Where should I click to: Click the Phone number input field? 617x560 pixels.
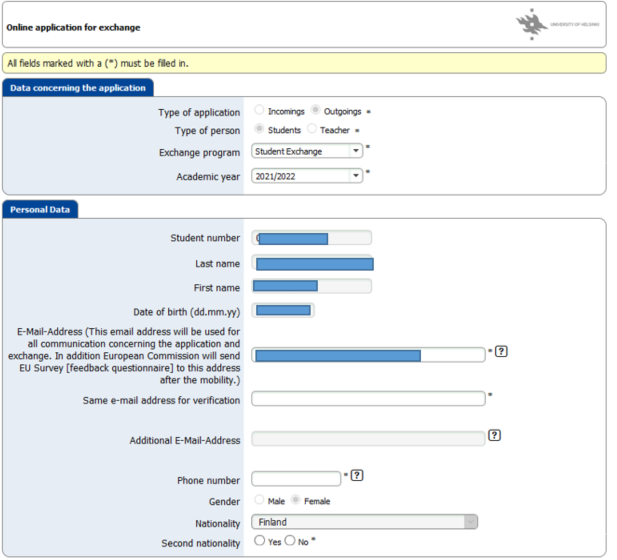tap(296, 479)
